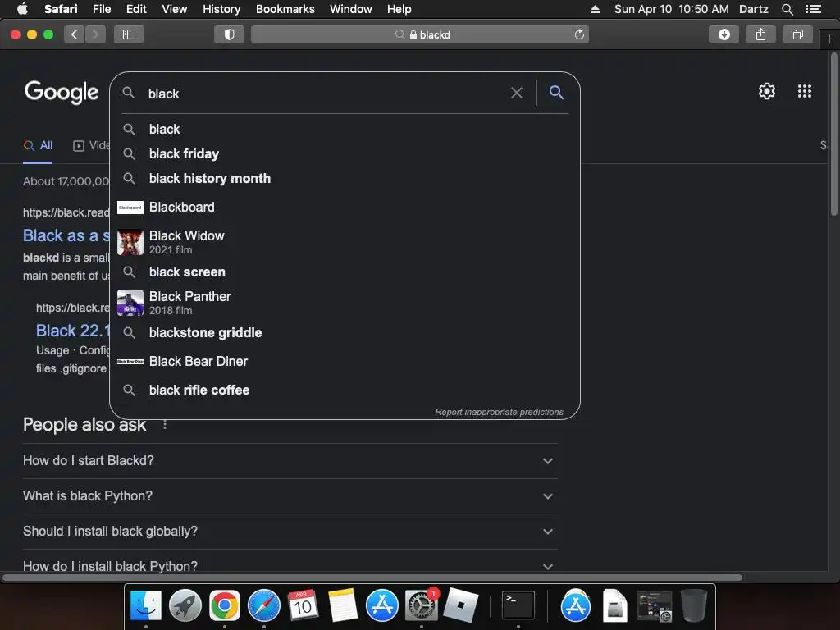Click the date and time in menu bar
Viewport: 840px width, 630px height.
671,9
